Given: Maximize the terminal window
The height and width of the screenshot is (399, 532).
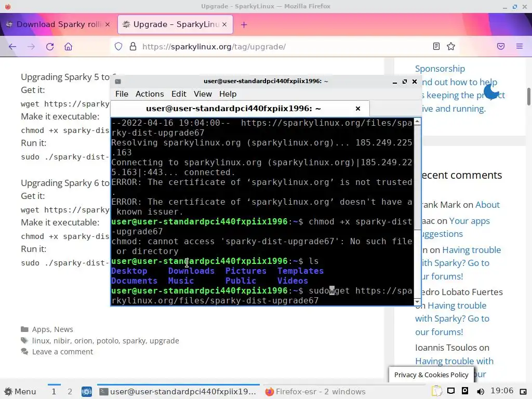Looking at the screenshot, I should pos(404,82).
